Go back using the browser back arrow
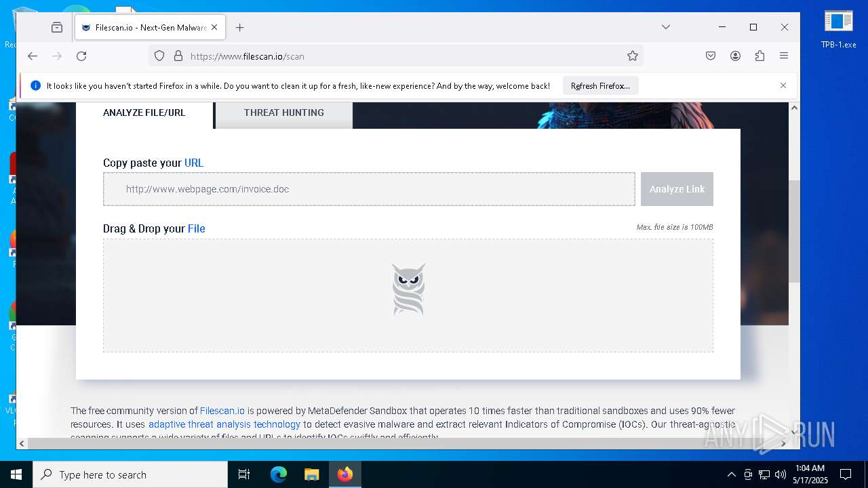 [x=33, y=56]
